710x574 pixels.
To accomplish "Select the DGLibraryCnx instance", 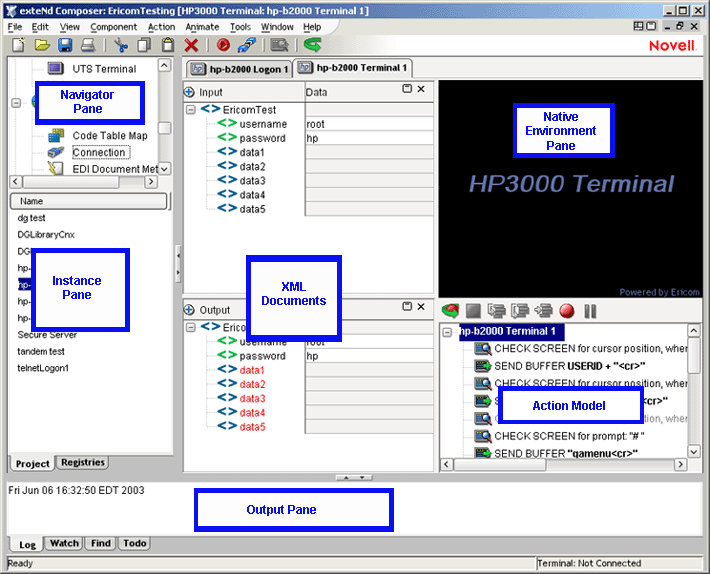I will (46, 234).
